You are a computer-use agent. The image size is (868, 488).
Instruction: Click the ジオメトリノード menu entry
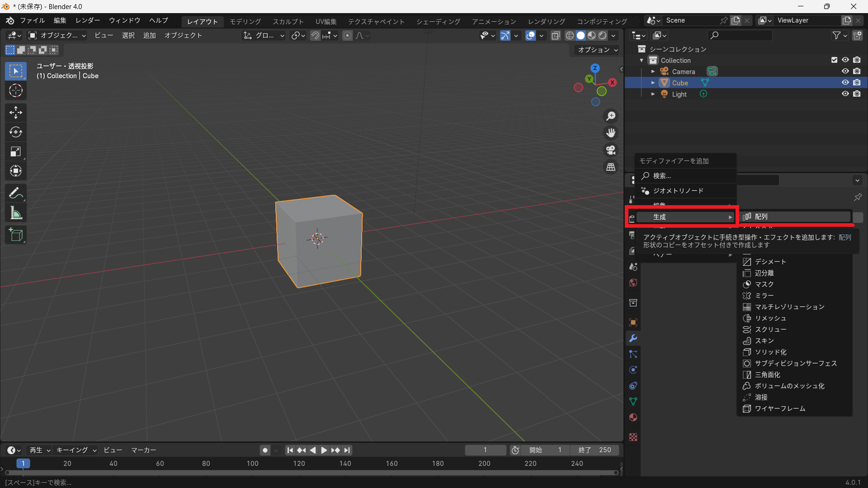pos(678,191)
